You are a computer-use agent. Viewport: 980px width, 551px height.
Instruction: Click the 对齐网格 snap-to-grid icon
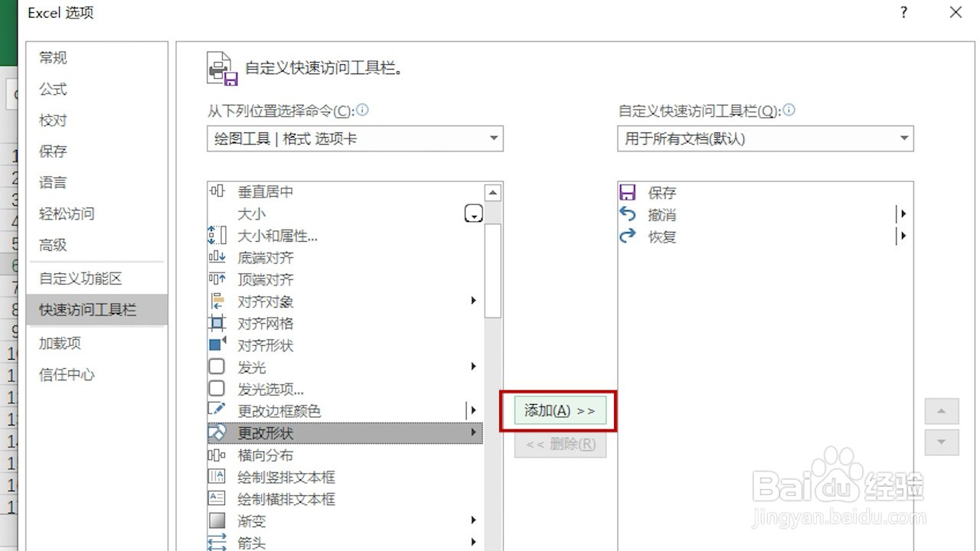click(217, 323)
